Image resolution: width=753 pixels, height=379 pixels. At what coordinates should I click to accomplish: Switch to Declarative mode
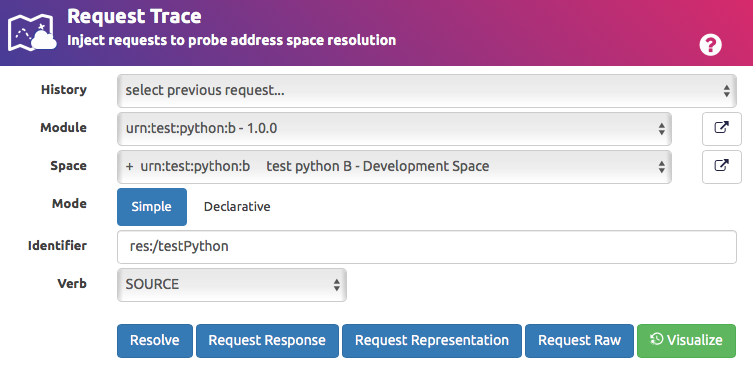point(237,207)
